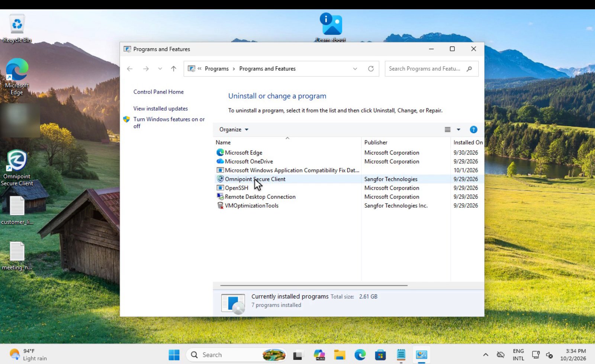The width and height of the screenshot is (595, 364).
Task: Open Microsoft Store from the taskbar
Action: 380,355
